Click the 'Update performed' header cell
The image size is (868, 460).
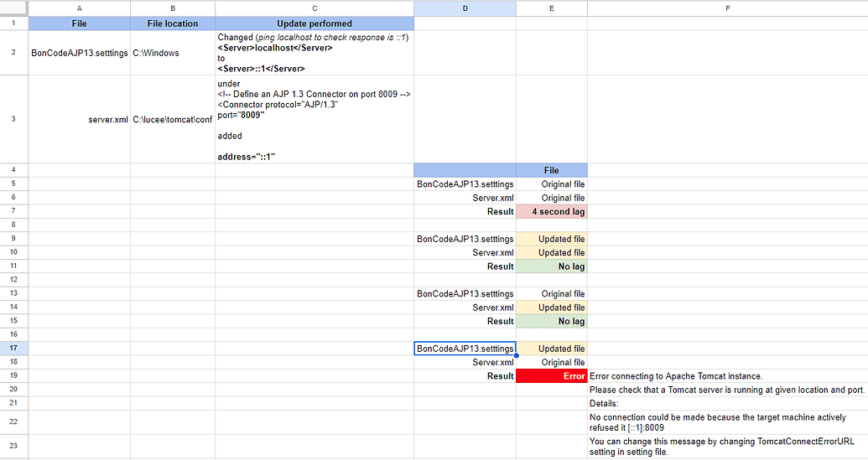tap(314, 23)
